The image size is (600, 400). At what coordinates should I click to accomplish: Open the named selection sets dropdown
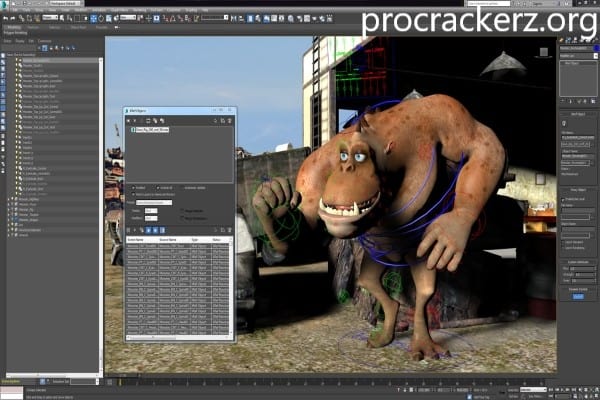(x=215, y=18)
